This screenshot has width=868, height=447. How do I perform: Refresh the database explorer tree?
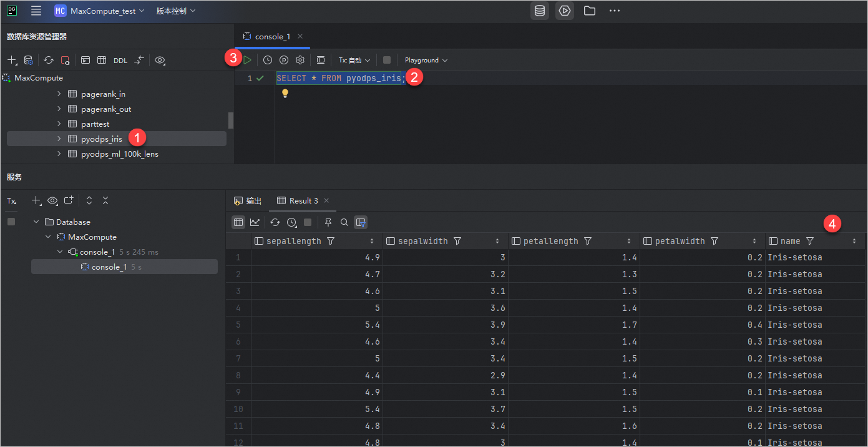pyautogui.click(x=49, y=61)
